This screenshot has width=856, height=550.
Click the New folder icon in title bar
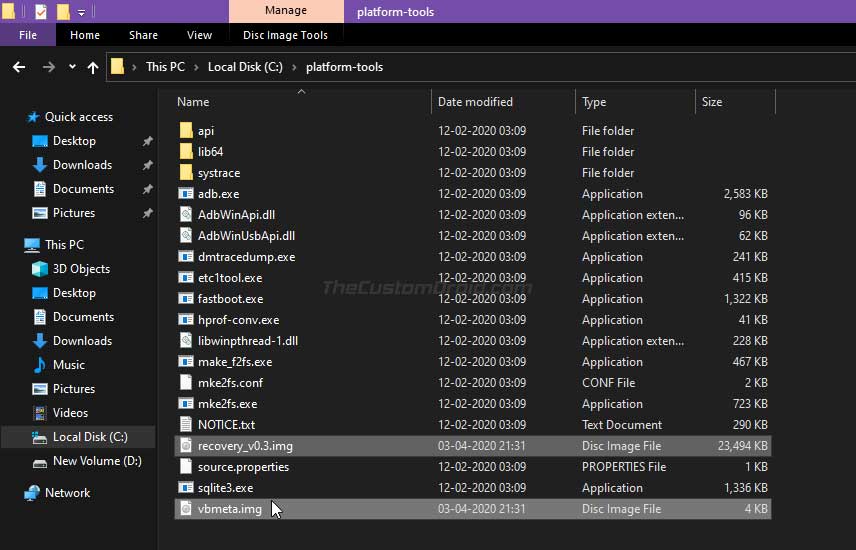(63, 11)
